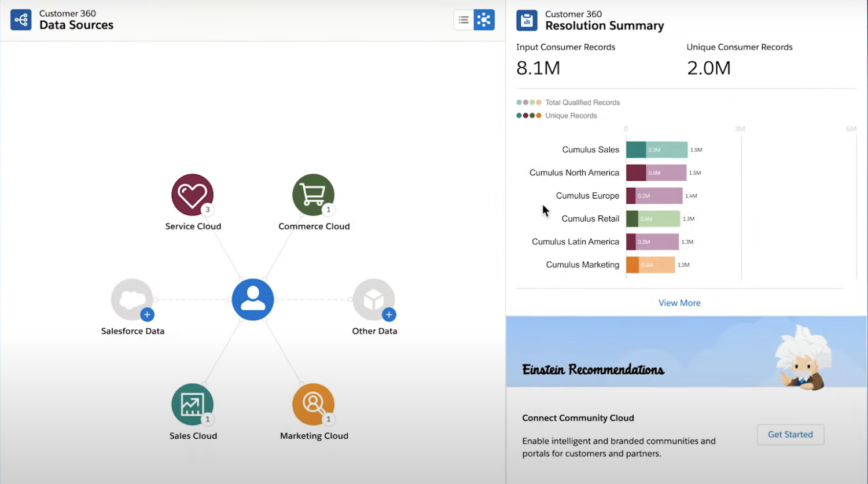Click the Cumulus Latin America label
The image size is (868, 484).
pos(575,242)
